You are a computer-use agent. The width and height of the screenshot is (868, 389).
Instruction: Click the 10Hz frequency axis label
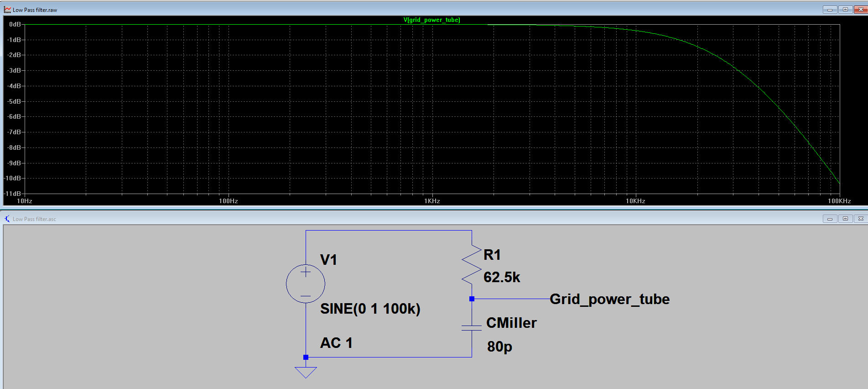pyautogui.click(x=25, y=201)
